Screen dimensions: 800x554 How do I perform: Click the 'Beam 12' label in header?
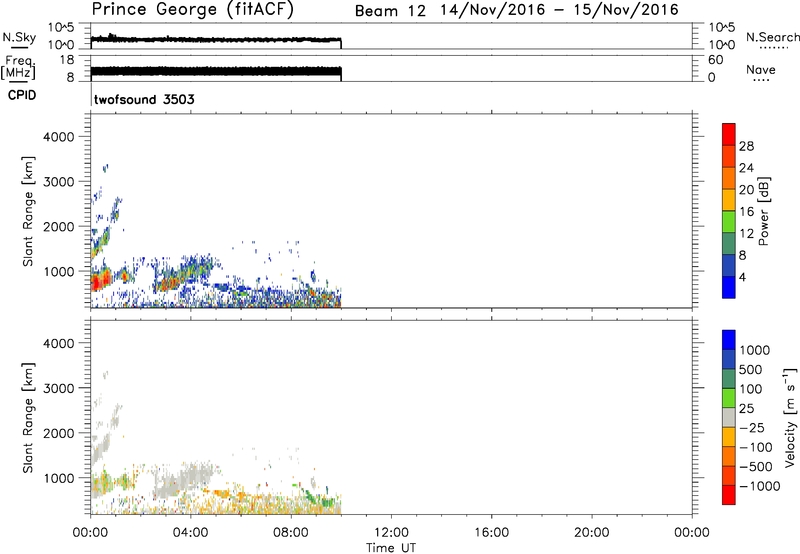tap(390, 11)
